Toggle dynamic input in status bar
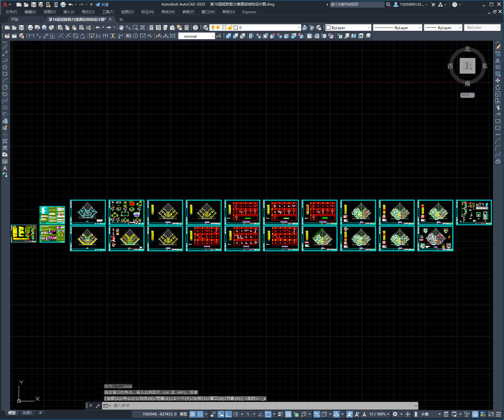Viewport: 504px width, 420px height. [221, 414]
